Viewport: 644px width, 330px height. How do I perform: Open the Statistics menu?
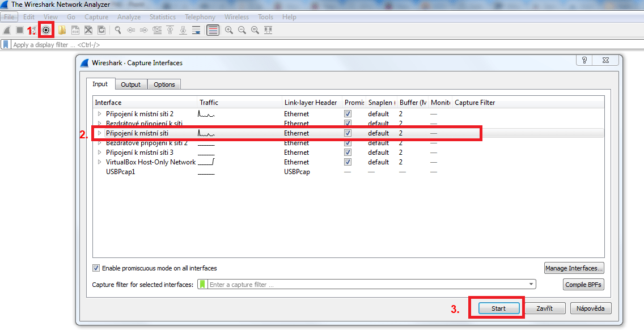[163, 17]
